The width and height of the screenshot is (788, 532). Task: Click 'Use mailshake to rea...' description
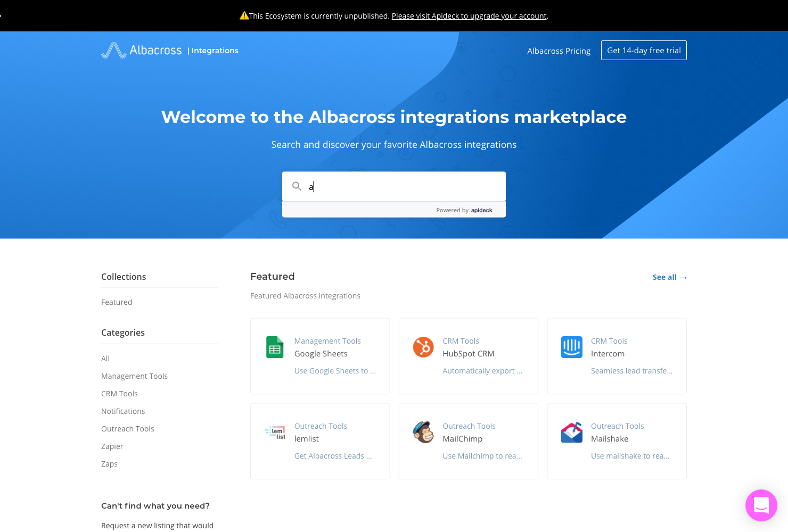tap(630, 456)
